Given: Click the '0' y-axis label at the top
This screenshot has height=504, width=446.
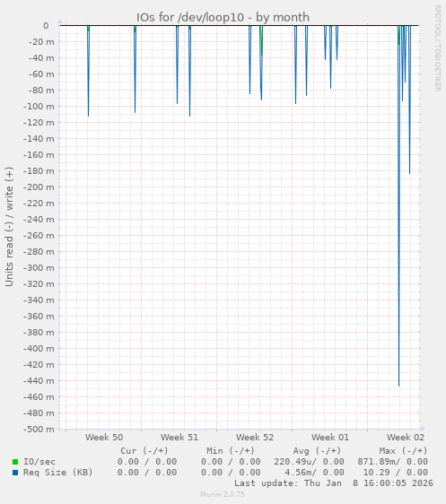Looking at the screenshot, I should coord(47,26).
